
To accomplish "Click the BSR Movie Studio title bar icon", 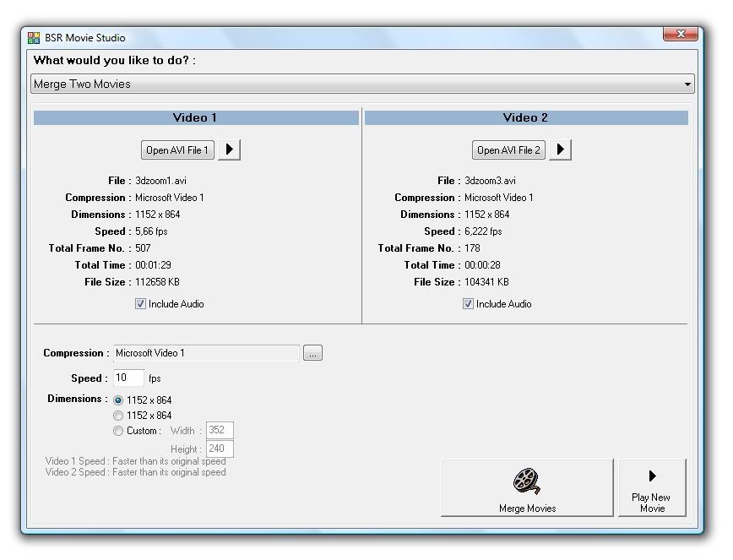I will click(x=34, y=38).
